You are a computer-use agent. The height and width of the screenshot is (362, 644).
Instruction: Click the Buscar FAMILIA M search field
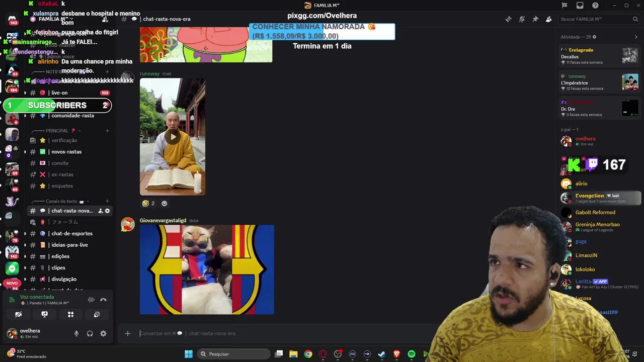pos(599,19)
